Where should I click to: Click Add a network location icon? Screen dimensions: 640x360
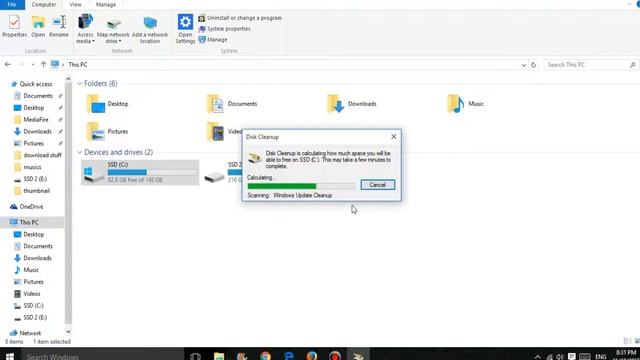tap(150, 29)
